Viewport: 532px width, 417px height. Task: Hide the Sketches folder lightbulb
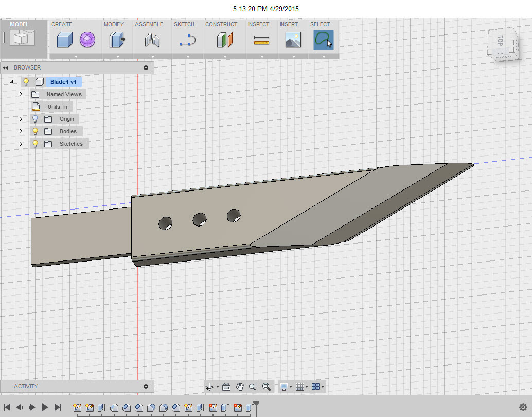pyautogui.click(x=34, y=144)
